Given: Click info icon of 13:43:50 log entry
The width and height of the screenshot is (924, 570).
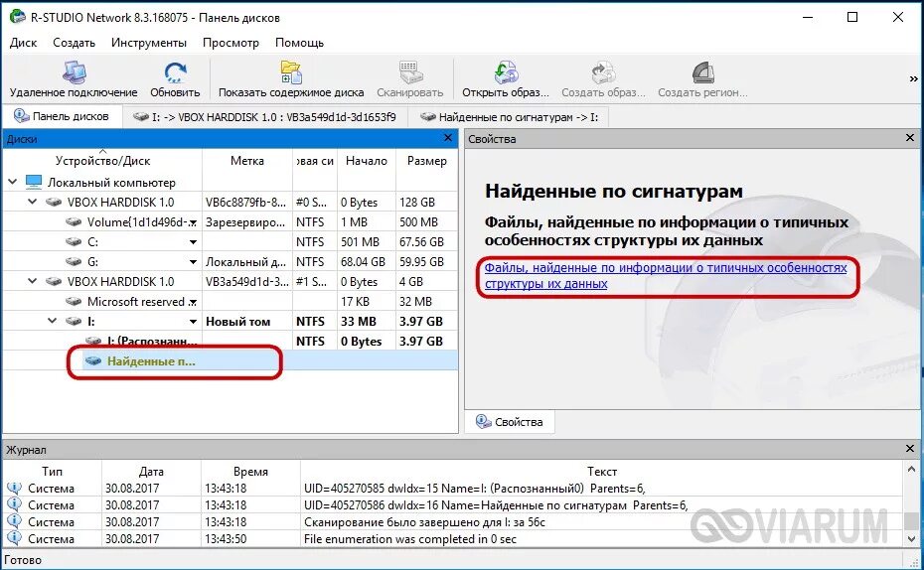Looking at the screenshot, I should [14, 538].
